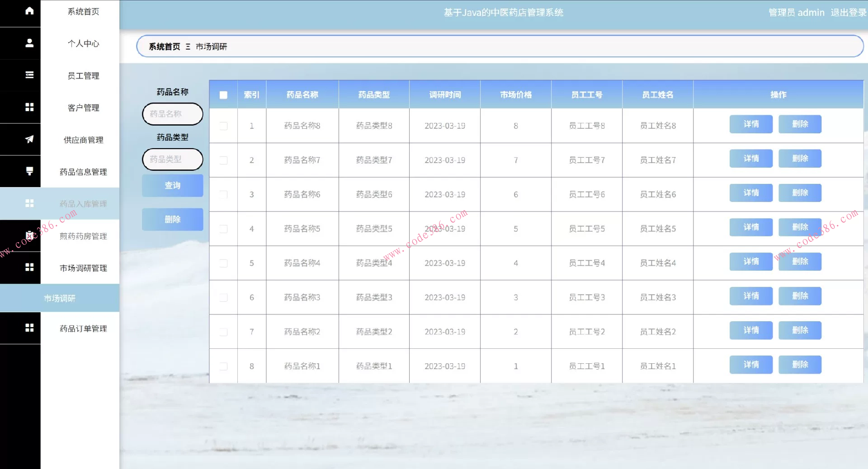This screenshot has width=868, height=469.
Task: Select the checkbox for row 药品名称5
Action: [223, 229]
